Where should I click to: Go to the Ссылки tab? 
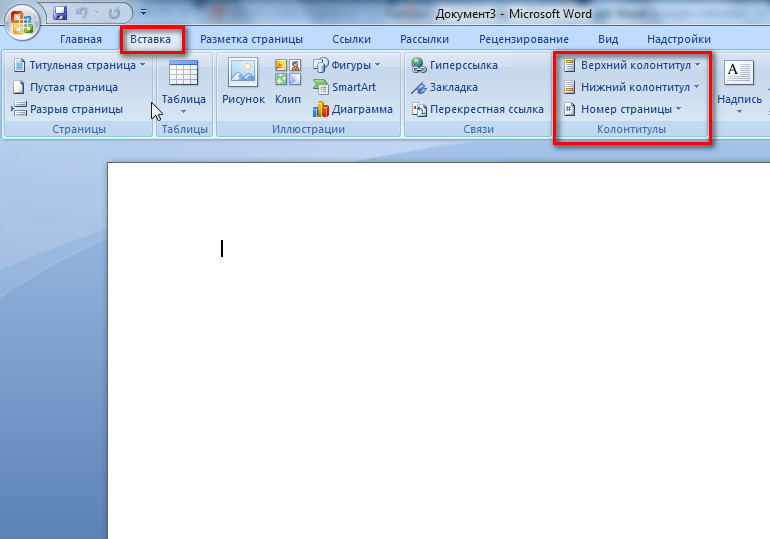point(352,39)
